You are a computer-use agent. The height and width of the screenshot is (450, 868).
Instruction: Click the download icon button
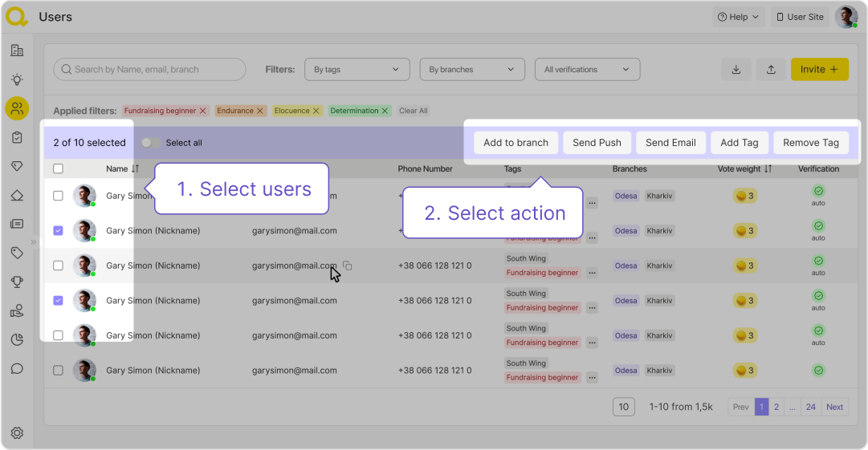pos(736,70)
